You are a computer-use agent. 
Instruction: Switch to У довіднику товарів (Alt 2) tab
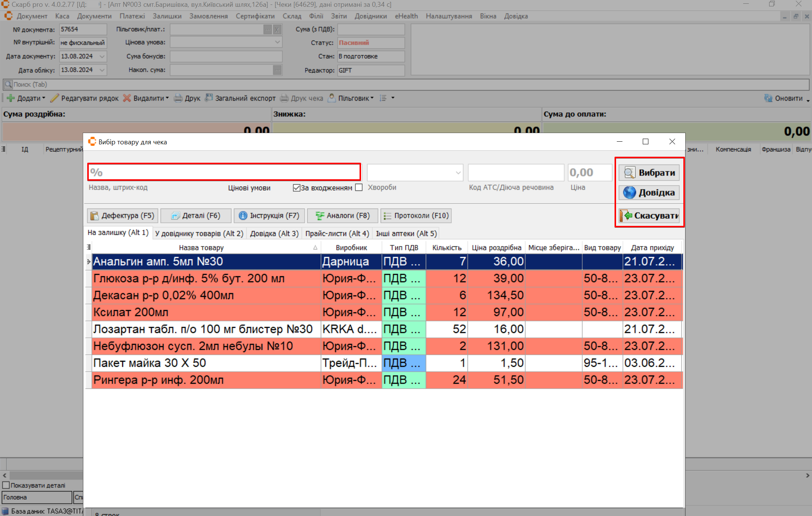point(199,233)
